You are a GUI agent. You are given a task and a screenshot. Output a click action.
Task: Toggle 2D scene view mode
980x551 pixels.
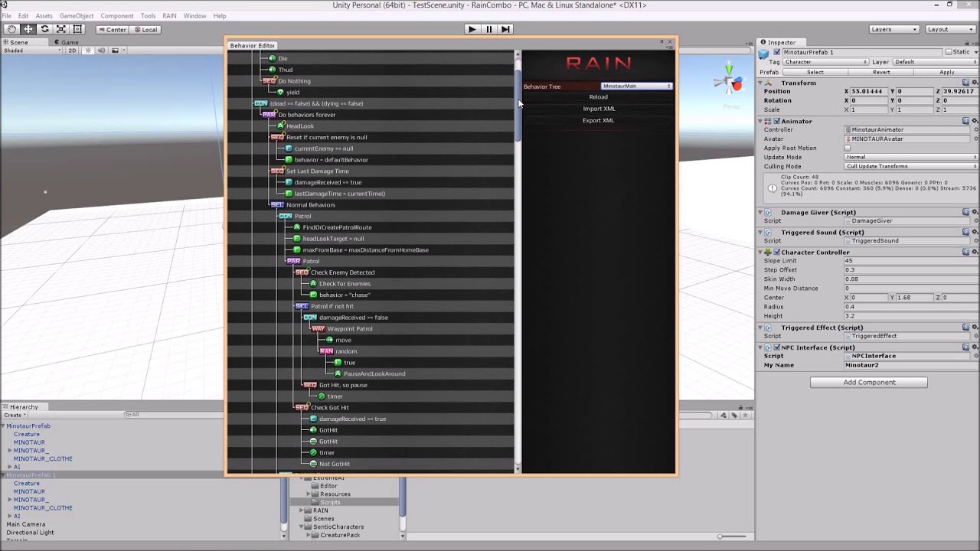[x=72, y=51]
